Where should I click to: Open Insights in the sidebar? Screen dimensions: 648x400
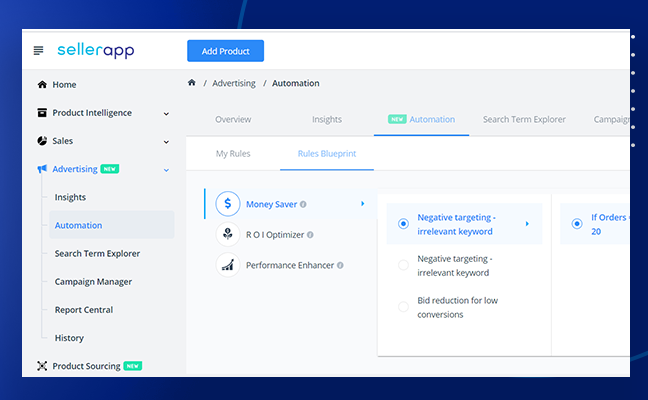[x=70, y=197]
